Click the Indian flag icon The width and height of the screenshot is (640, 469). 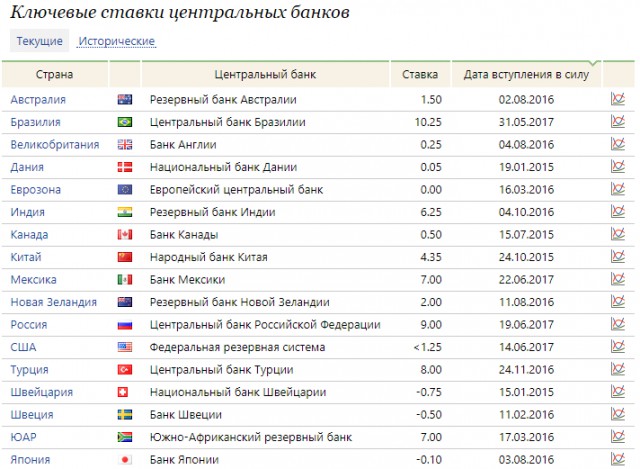[125, 212]
